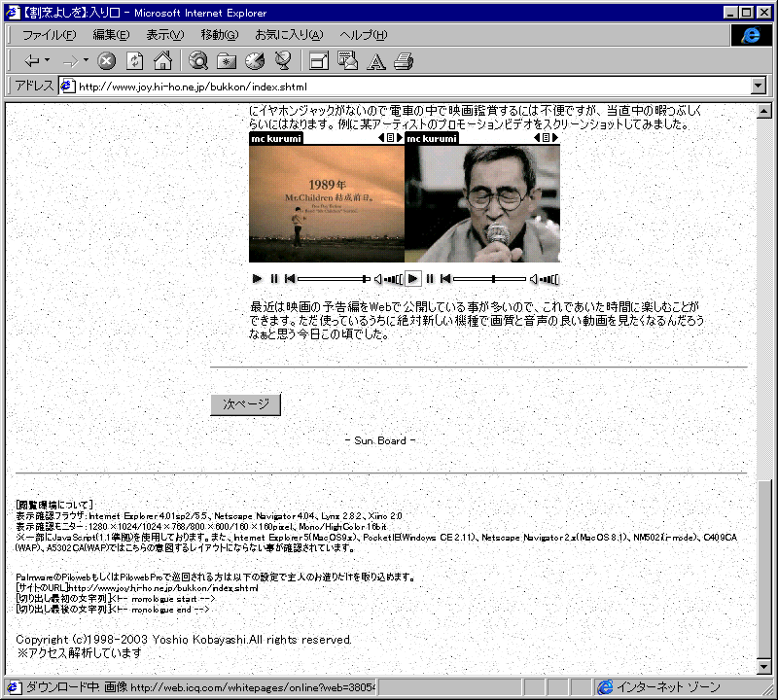Click the [サイトのURL] line in footer
The image size is (778, 700).
coord(137,588)
